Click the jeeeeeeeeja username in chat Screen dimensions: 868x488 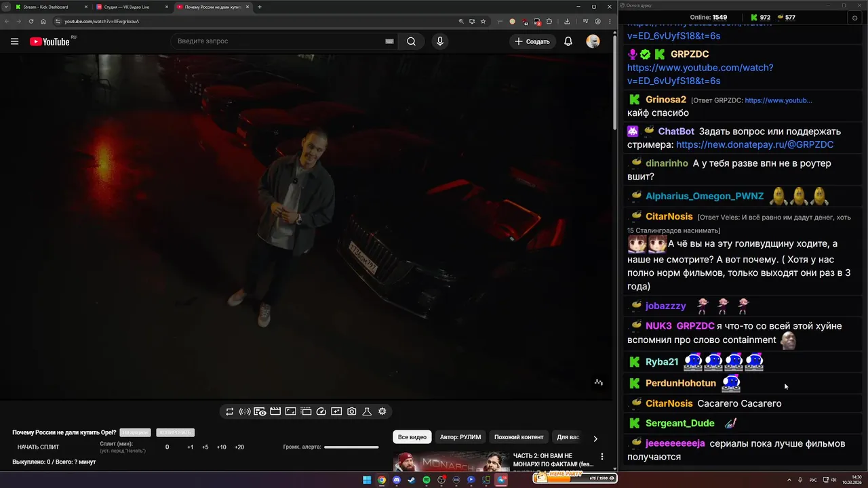coord(675,443)
